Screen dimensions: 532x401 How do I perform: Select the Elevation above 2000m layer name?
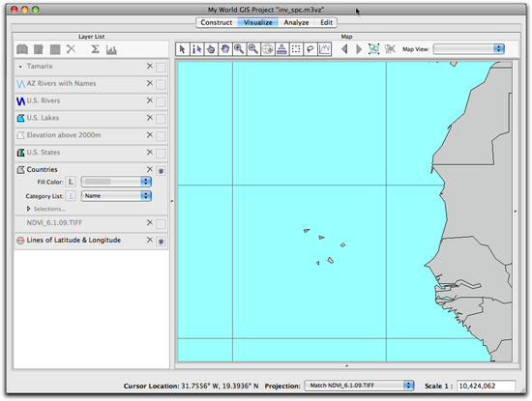pyautogui.click(x=64, y=135)
